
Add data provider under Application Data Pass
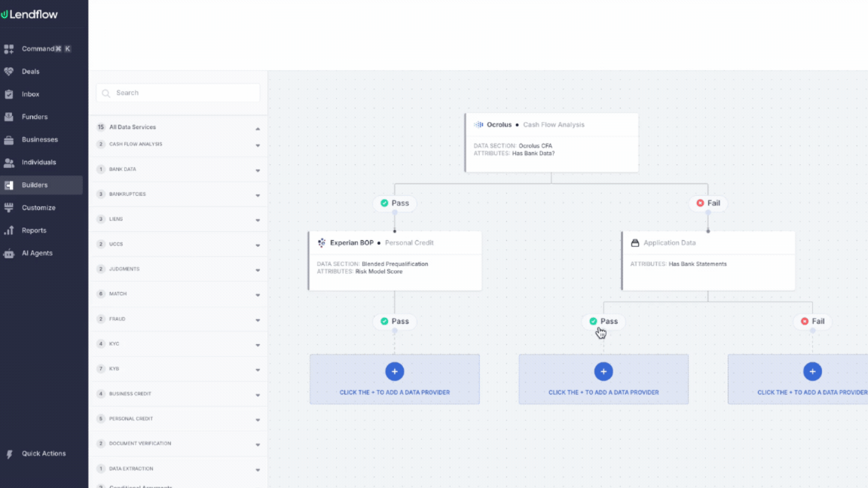point(604,371)
